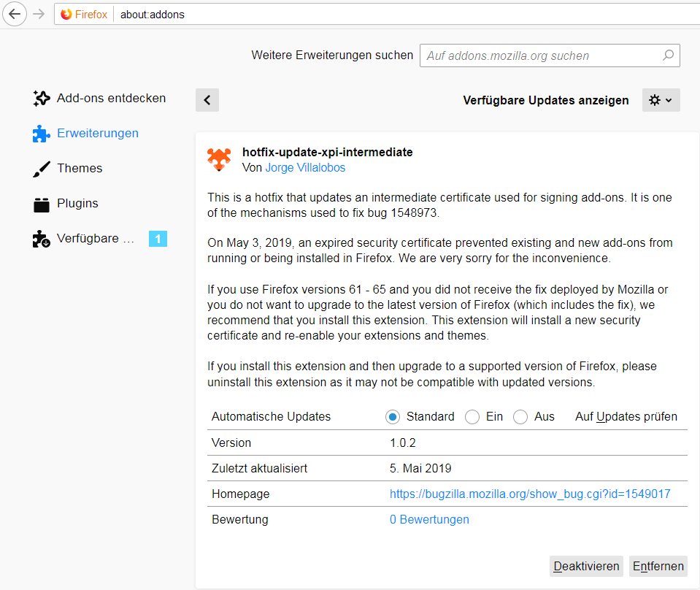Click the Themes paintbrush icon
Viewport: 700px width, 590px height.
(x=42, y=169)
